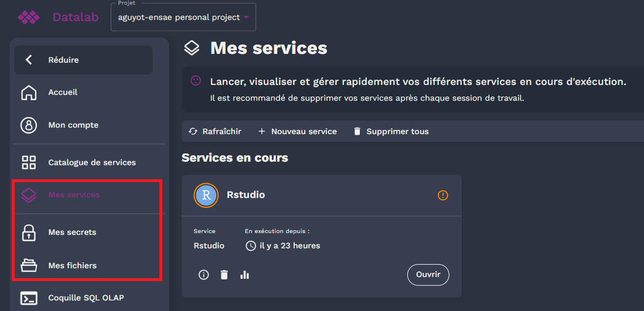Click the Mes secrets padlock icon

(x=29, y=233)
